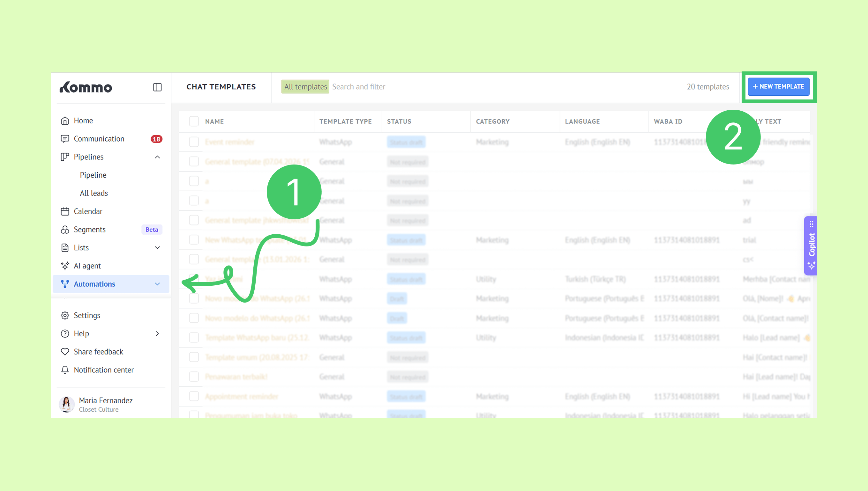The image size is (868, 491).
Task: Check the New WhatsApp template row checkbox
Action: tap(194, 240)
